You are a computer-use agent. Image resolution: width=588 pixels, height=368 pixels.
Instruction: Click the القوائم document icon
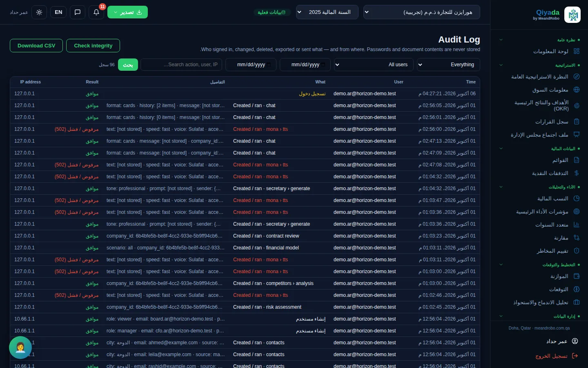point(577,160)
